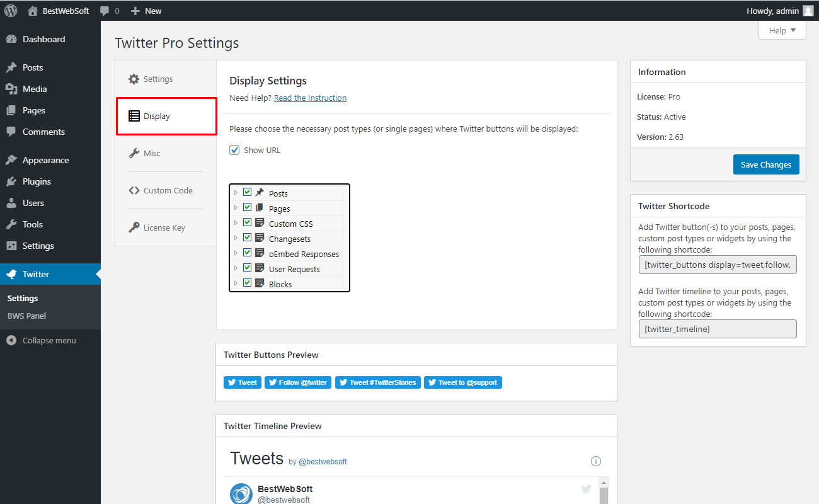Expand the Changesets tree node
Screen dimensions: 819x504
(236, 238)
